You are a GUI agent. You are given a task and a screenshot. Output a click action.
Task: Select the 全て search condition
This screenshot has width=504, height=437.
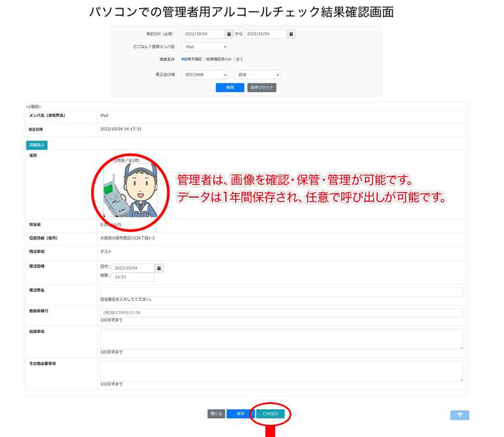point(236,59)
